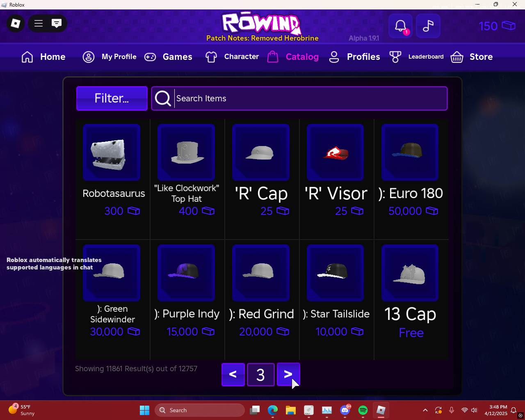
Task: Click the magnifying glass search icon
Action: point(163,98)
